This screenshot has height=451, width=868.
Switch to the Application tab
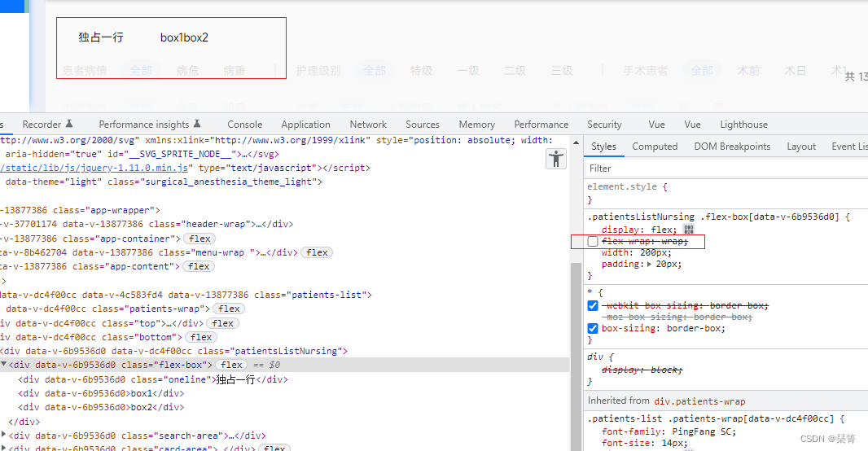coord(305,125)
